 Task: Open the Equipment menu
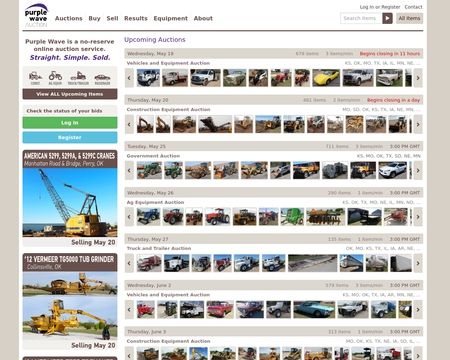coord(171,18)
